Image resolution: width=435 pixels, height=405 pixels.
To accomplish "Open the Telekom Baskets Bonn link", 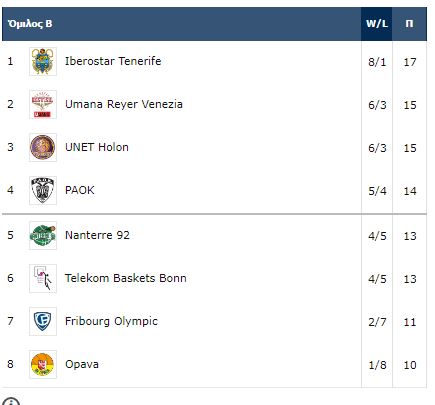I will [126, 278].
